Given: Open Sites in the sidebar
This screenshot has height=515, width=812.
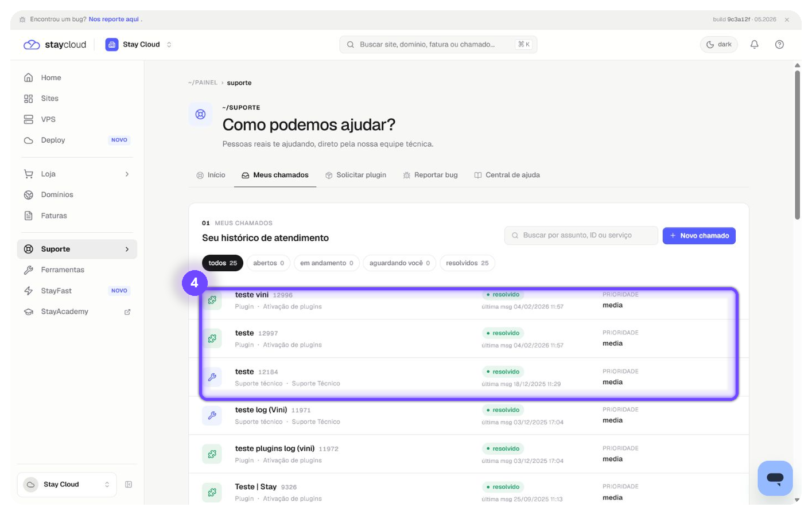Looking at the screenshot, I should [x=77, y=99].
